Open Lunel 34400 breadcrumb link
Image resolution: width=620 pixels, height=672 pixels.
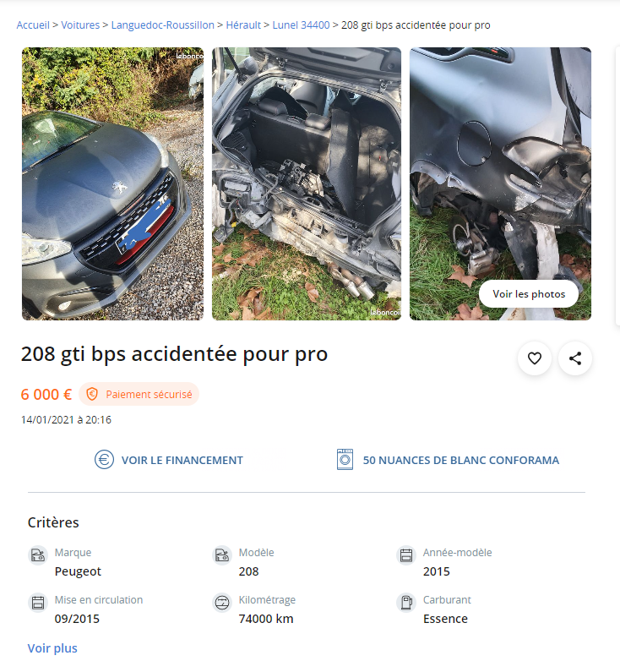click(x=301, y=25)
